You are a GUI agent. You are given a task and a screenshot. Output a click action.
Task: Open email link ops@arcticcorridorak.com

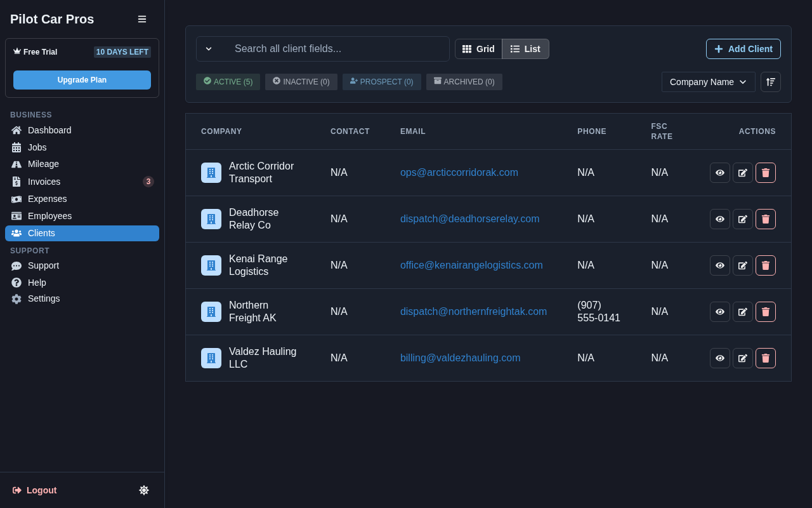pyautogui.click(x=459, y=173)
